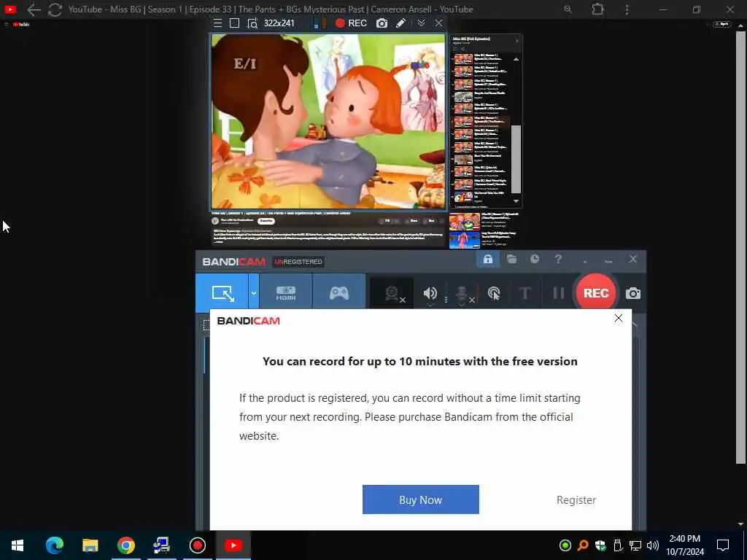The height and width of the screenshot is (560, 747).
Task: Click the green circle tray icon
Action: pyautogui.click(x=565, y=545)
